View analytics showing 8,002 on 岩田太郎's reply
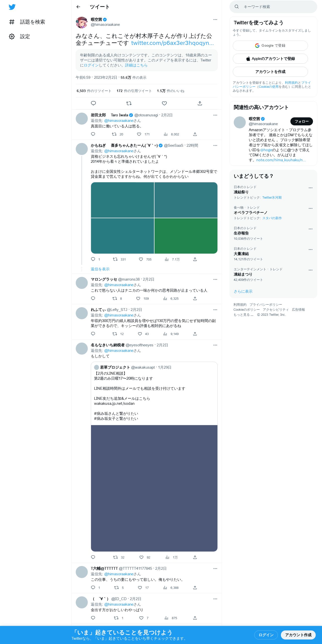 171,134
